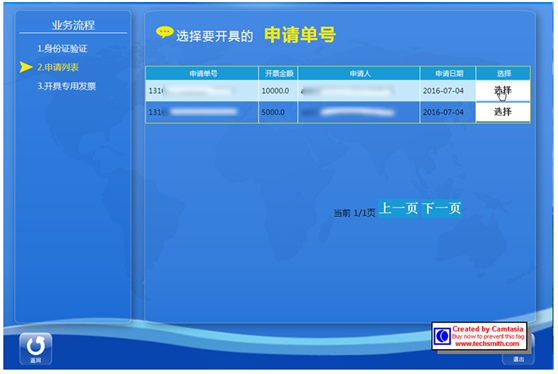The width and height of the screenshot is (558, 374).
Task: Click the 选择 column header
Action: click(503, 73)
